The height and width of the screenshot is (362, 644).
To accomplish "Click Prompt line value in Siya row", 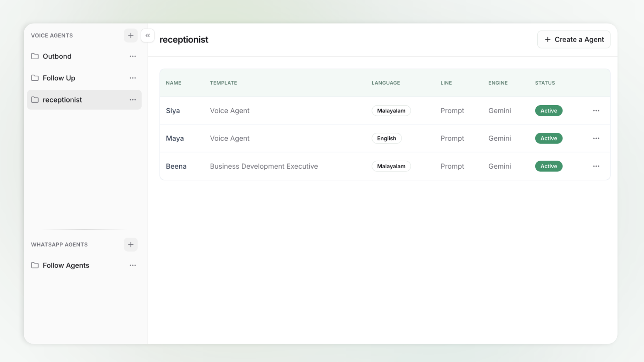I will click(452, 111).
